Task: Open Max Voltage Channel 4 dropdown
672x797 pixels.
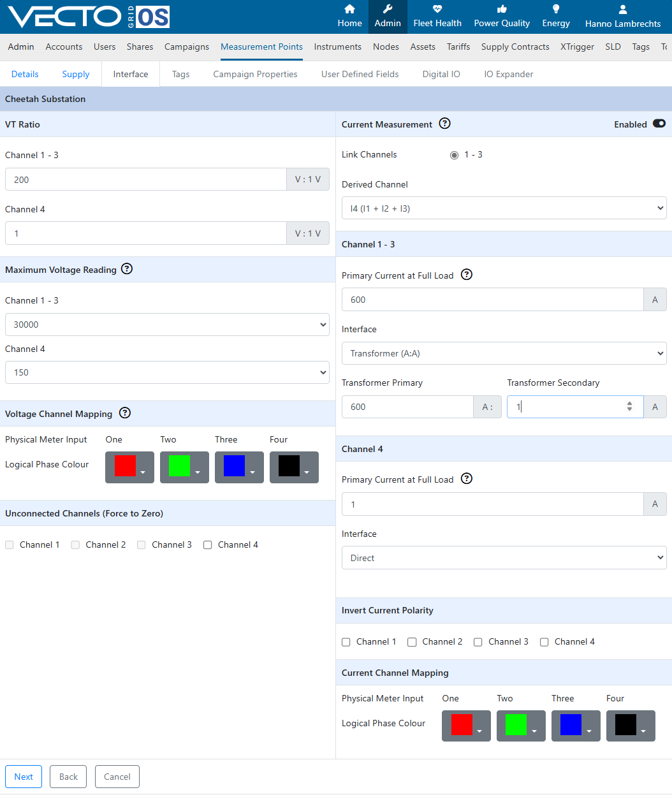Action: click(167, 372)
